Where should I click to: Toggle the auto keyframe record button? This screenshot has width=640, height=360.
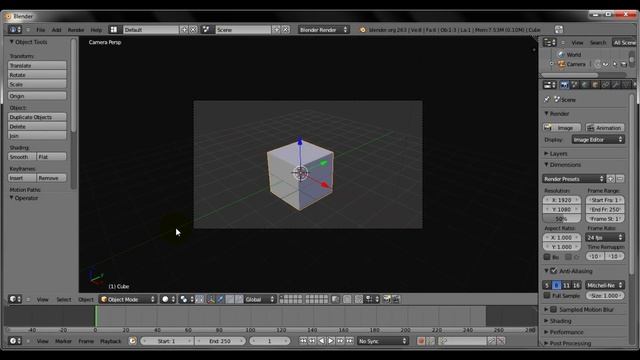tap(421, 340)
